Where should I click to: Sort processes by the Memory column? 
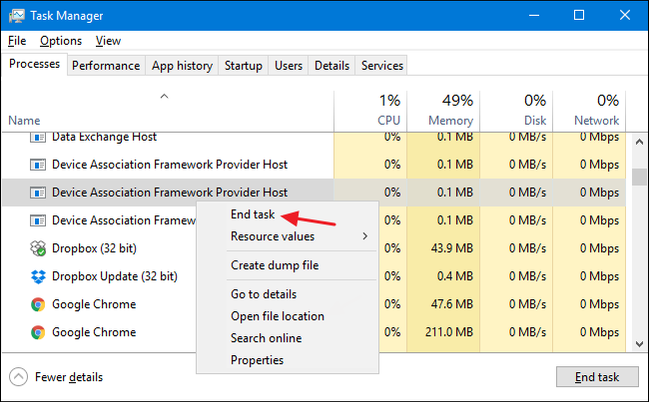[450, 109]
